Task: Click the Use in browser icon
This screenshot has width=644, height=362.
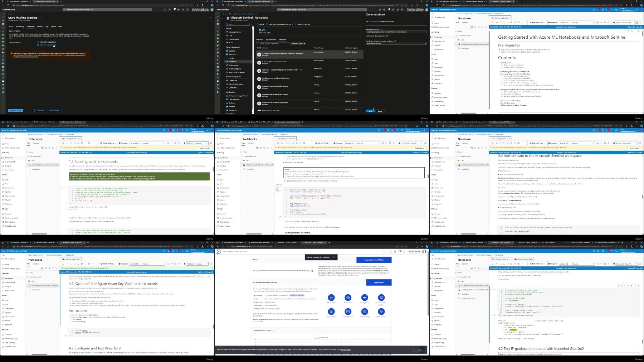Action: pos(348,312)
